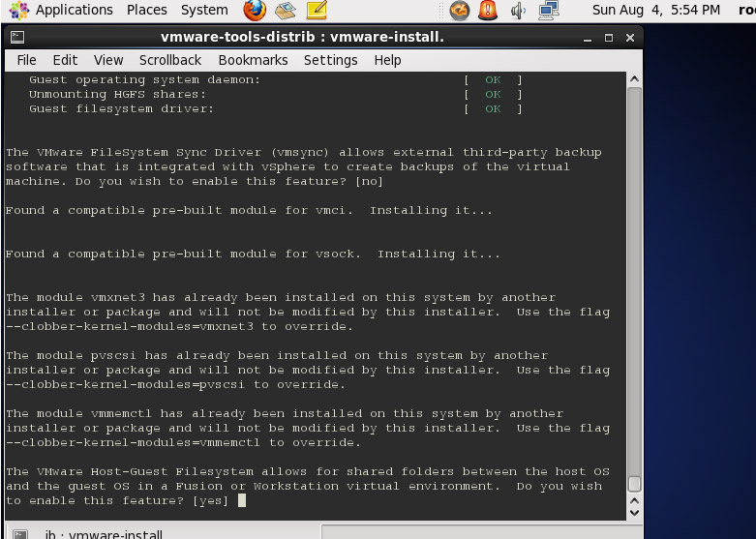Open the Scrollback menu
Image resolution: width=756 pixels, height=539 pixels.
tap(170, 60)
